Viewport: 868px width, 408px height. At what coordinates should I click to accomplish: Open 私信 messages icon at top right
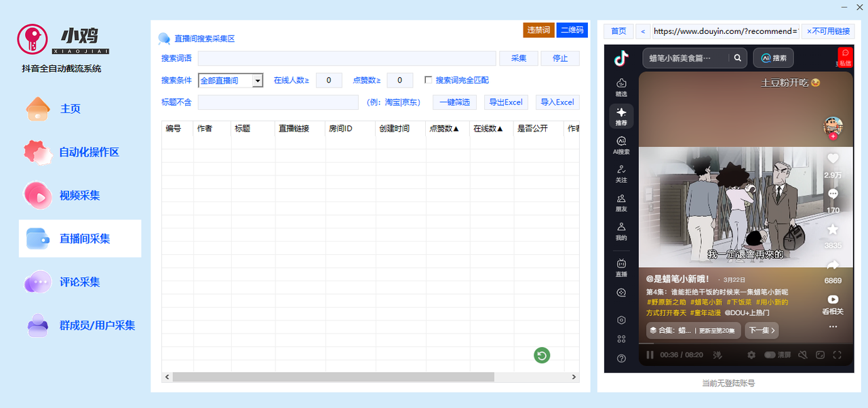(844, 57)
